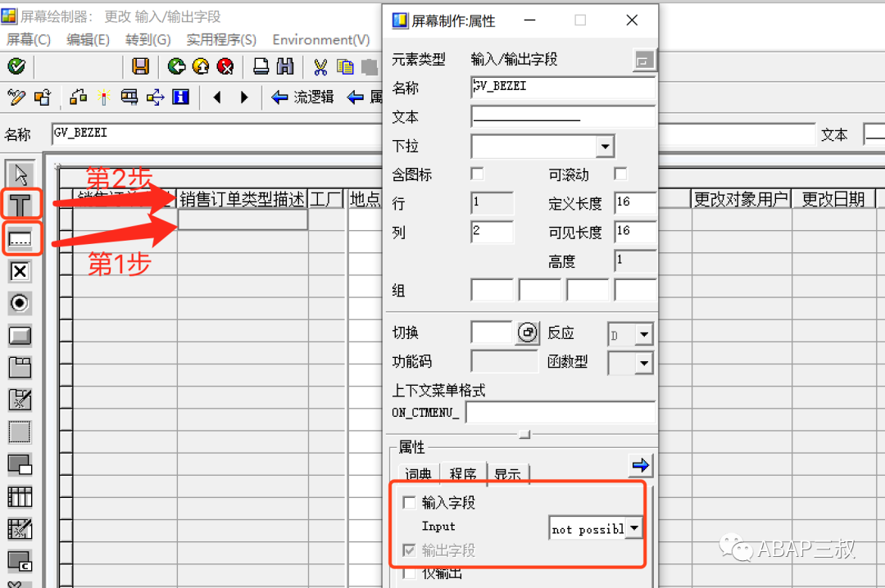Click the Find binoculars icon

click(285, 66)
